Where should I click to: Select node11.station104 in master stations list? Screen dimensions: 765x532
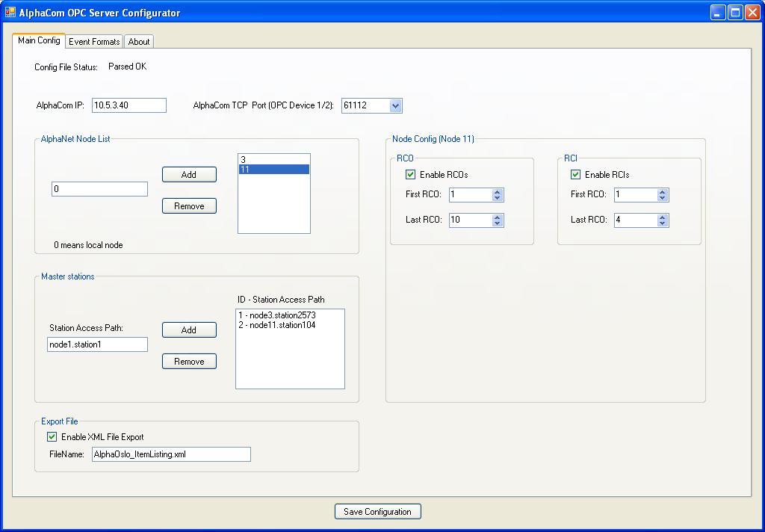click(x=278, y=326)
